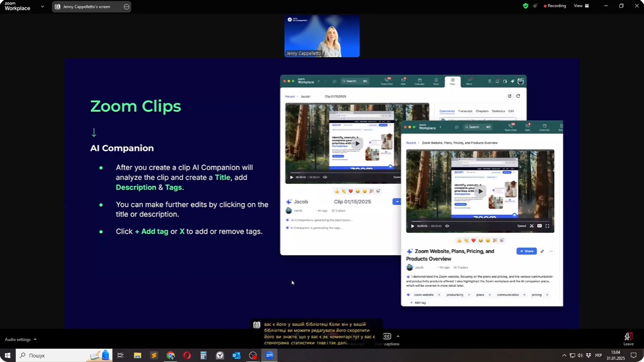The image size is (644, 362).
Task: Open Calendar in the Jacob clip window
Action: (419, 81)
